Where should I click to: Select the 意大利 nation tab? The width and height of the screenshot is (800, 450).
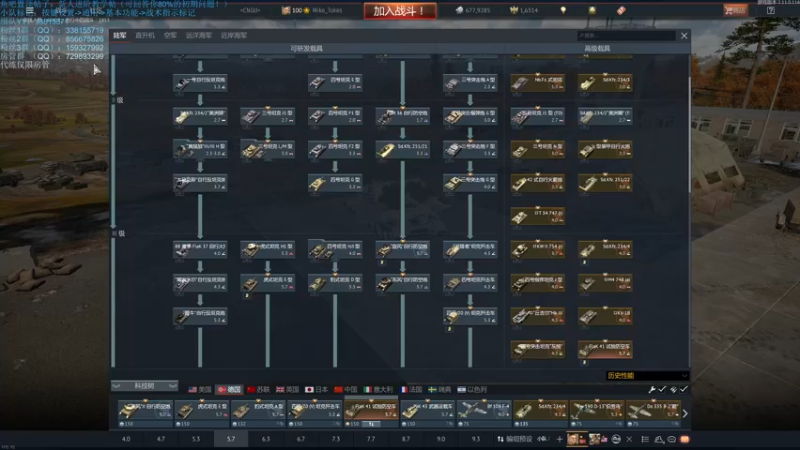click(x=378, y=389)
